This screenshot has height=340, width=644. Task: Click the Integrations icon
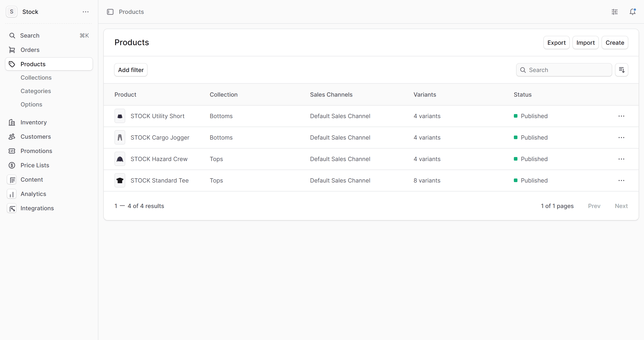click(12, 208)
